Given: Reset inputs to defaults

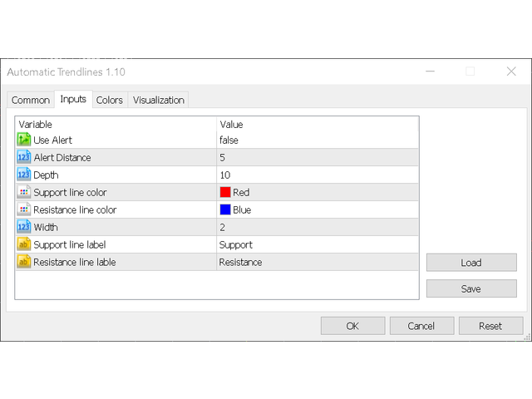Looking at the screenshot, I should 491,326.
